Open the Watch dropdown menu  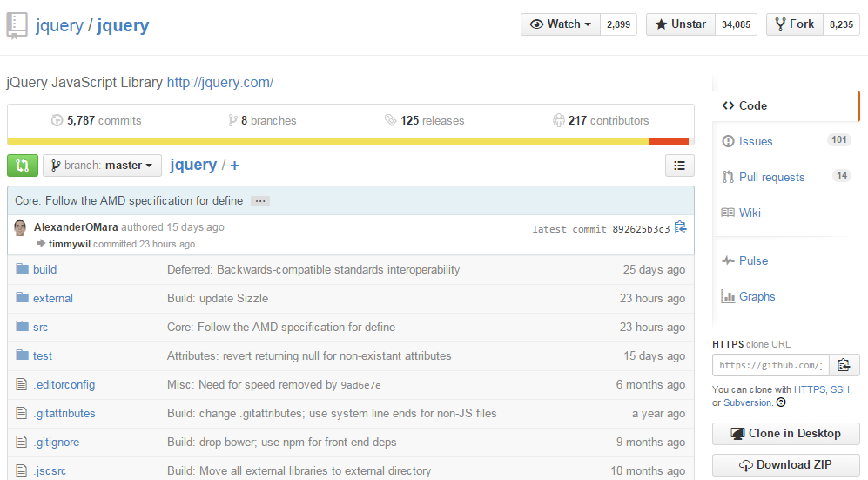(x=560, y=24)
